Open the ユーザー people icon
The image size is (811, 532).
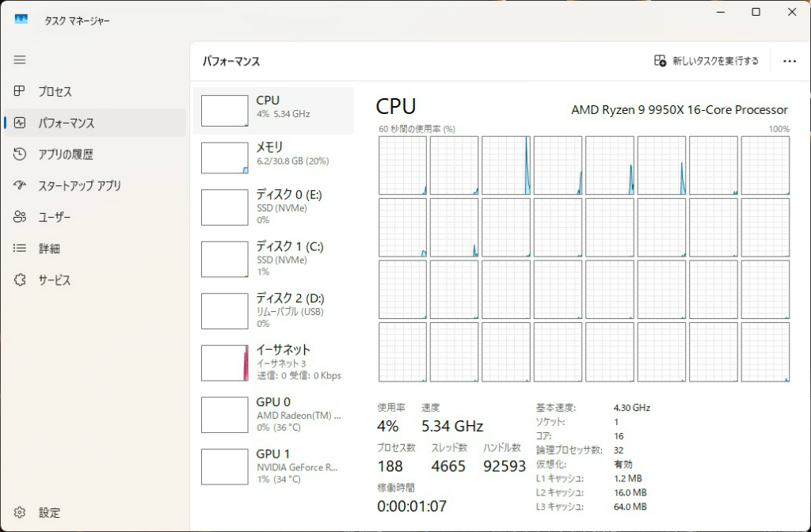(20, 217)
